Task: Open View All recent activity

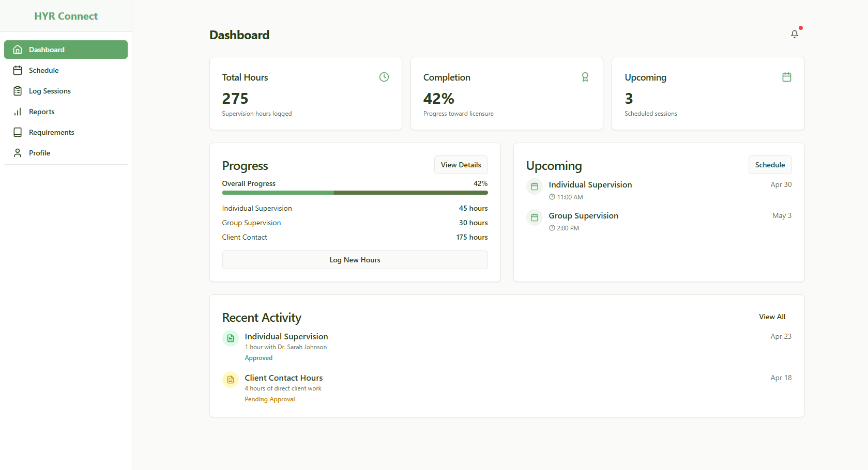Action: pyautogui.click(x=772, y=317)
